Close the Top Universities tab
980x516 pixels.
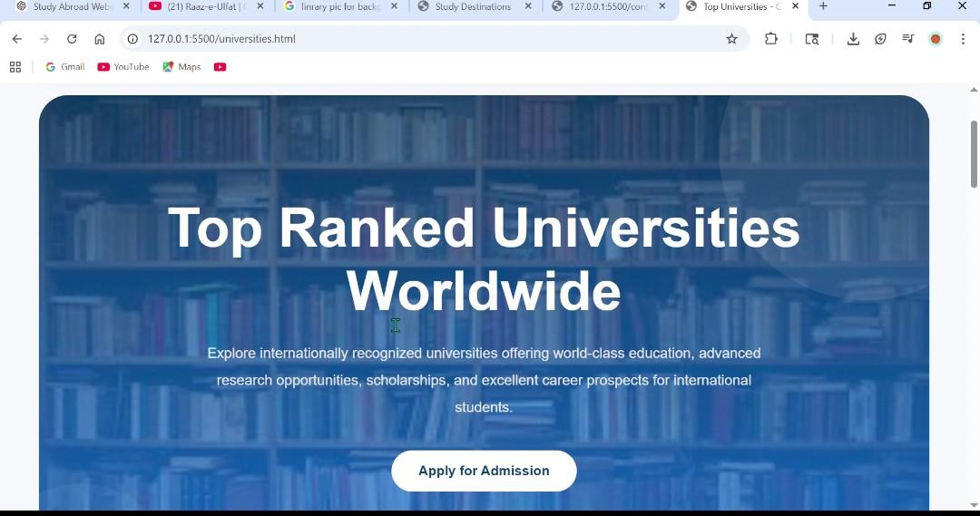click(x=796, y=6)
